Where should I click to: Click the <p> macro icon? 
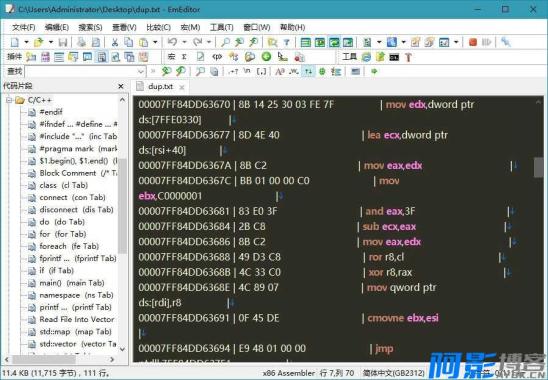217,57
